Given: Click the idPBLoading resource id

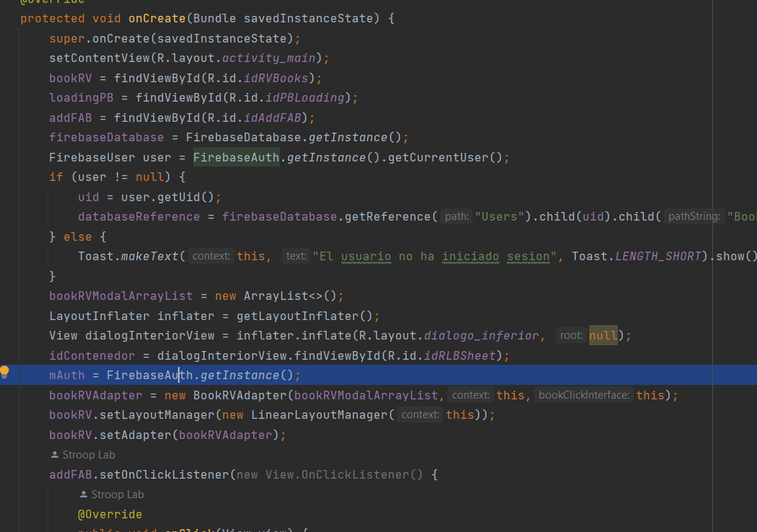Looking at the screenshot, I should click(x=305, y=98).
